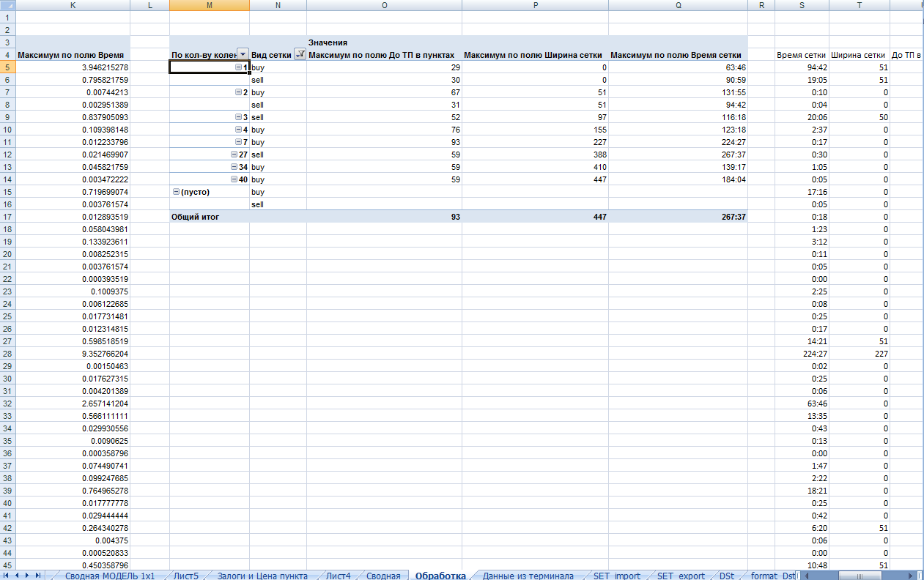Select cell with value 0.1009375
Screen dimensions: 924x580
click(73, 291)
